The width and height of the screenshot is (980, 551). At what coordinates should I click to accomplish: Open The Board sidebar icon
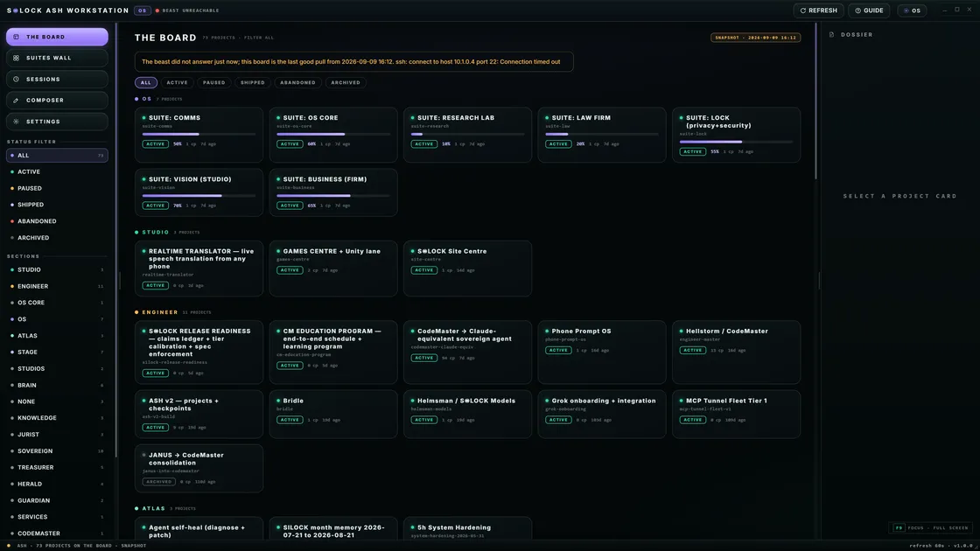(17, 37)
